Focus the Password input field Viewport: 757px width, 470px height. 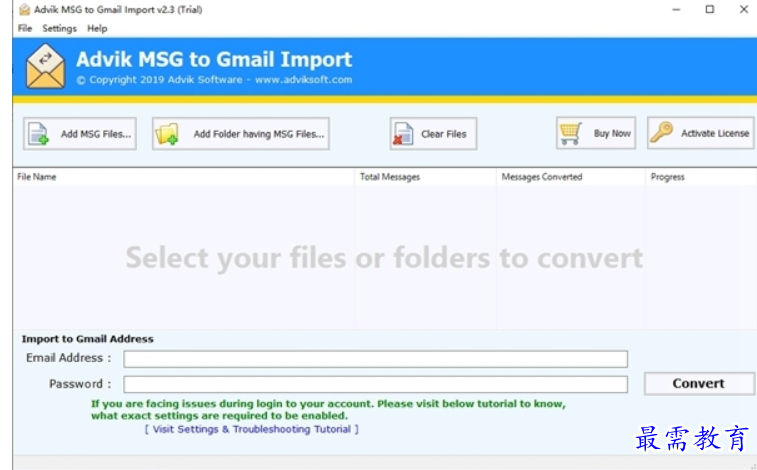(376, 384)
